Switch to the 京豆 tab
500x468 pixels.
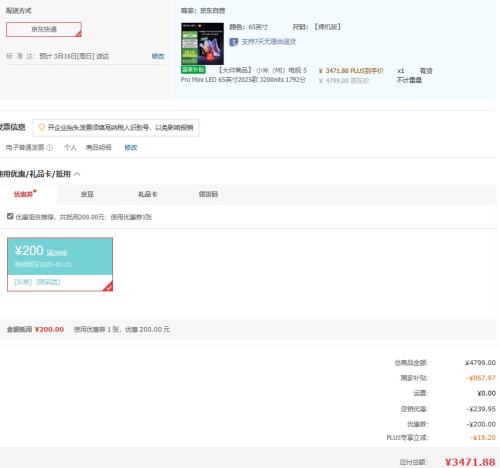(x=87, y=194)
